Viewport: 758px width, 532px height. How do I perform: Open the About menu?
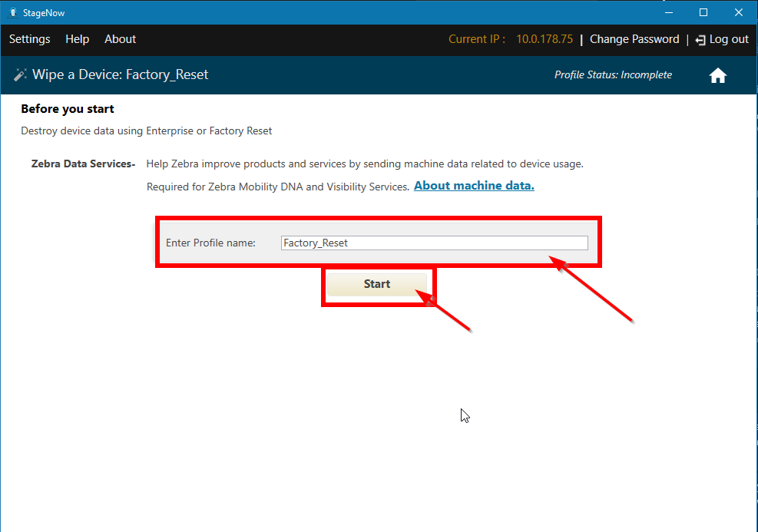[x=120, y=39]
